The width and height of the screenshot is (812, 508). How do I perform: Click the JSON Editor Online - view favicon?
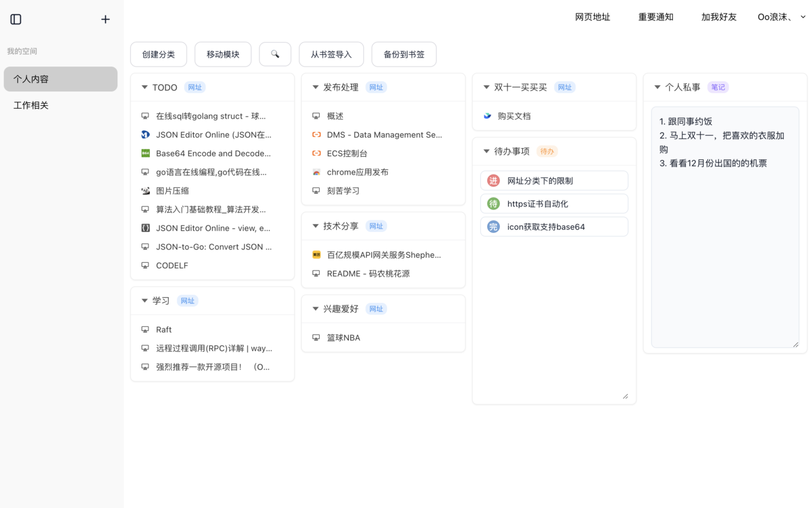click(145, 228)
